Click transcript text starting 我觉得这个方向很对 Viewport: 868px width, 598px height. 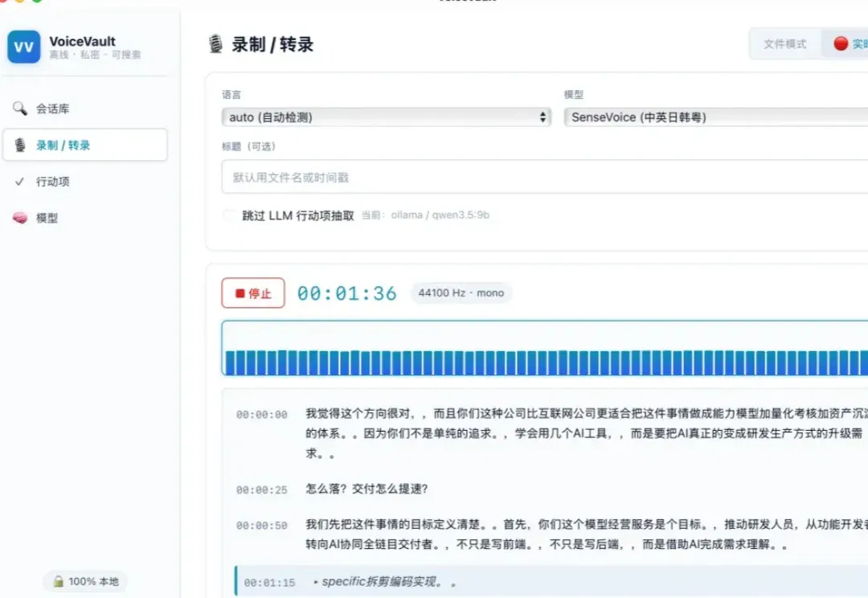click(586, 433)
